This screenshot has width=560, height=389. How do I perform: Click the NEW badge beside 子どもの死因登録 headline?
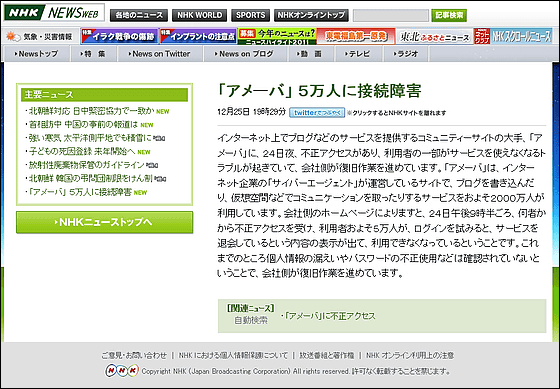pos(144,152)
